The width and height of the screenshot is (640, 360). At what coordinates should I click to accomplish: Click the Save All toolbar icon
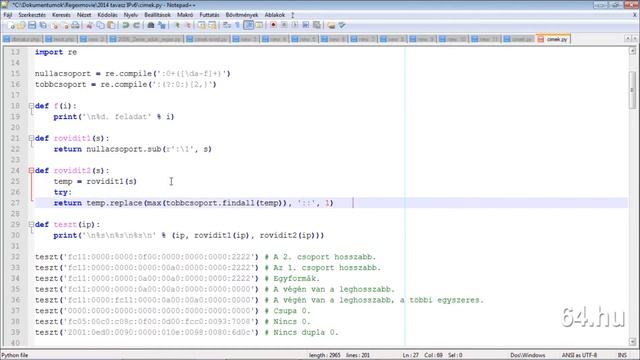[43, 25]
